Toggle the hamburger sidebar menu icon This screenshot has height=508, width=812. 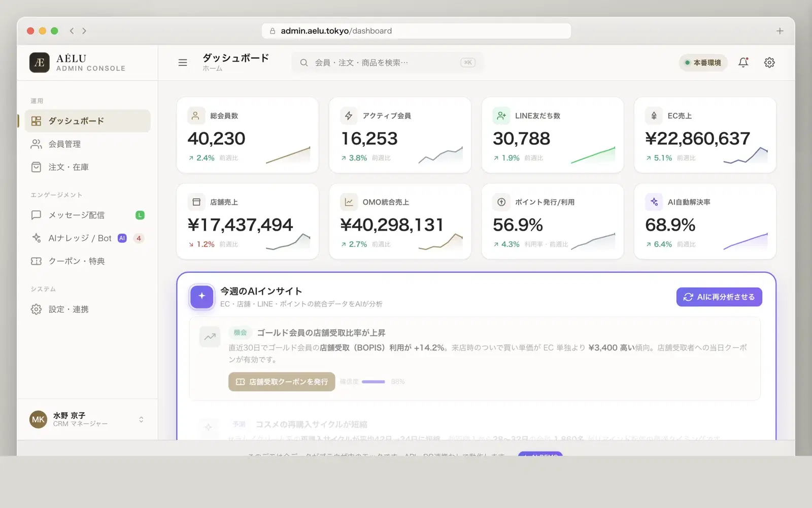click(x=183, y=62)
